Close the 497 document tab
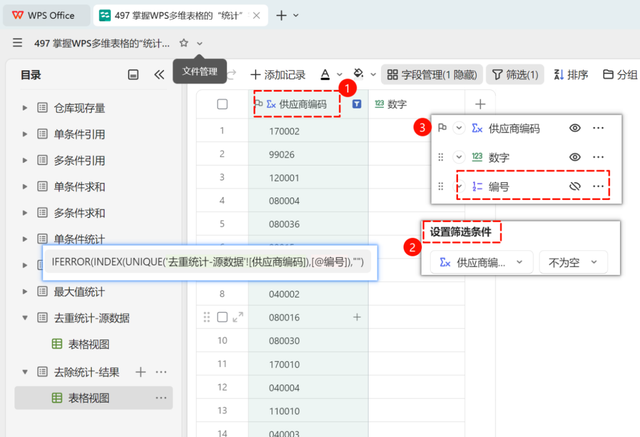The image size is (640, 437). pyautogui.click(x=256, y=16)
